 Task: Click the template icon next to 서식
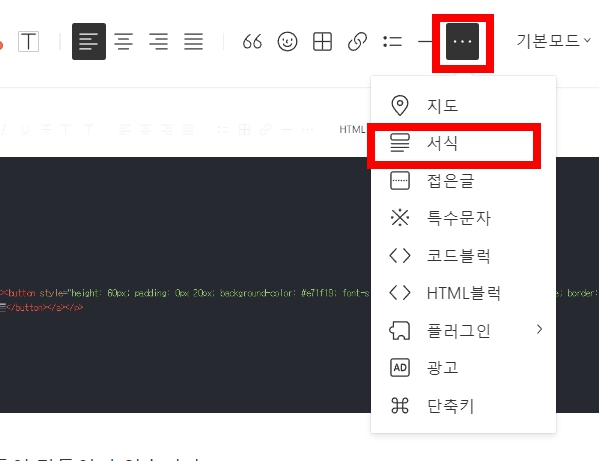click(400, 143)
